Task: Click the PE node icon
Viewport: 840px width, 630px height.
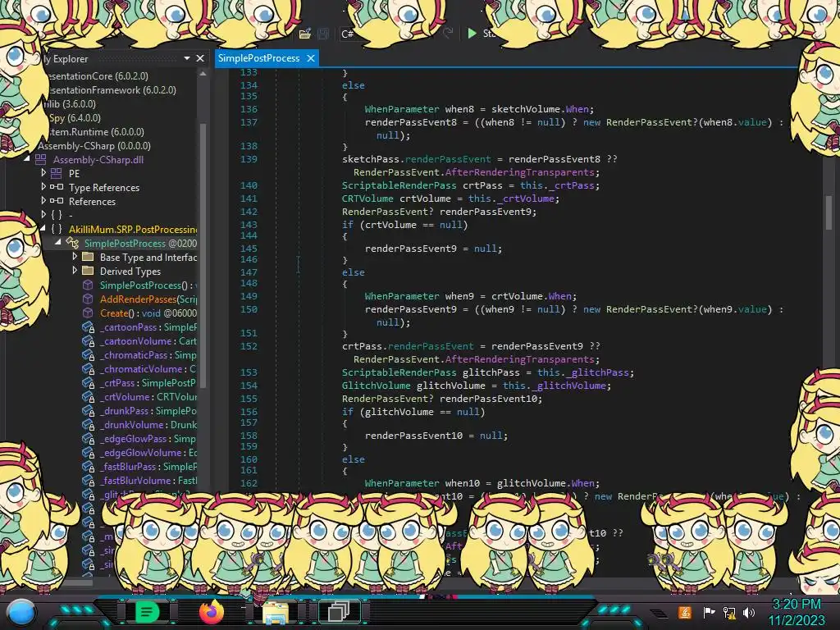Action: tap(57, 173)
